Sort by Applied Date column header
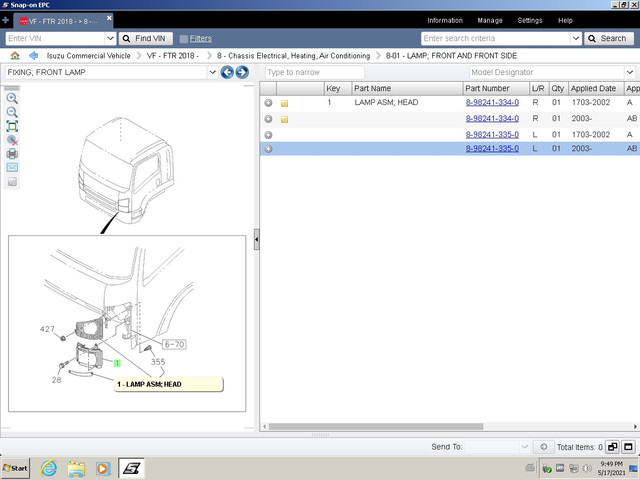This screenshot has height=480, width=640. 596,88
